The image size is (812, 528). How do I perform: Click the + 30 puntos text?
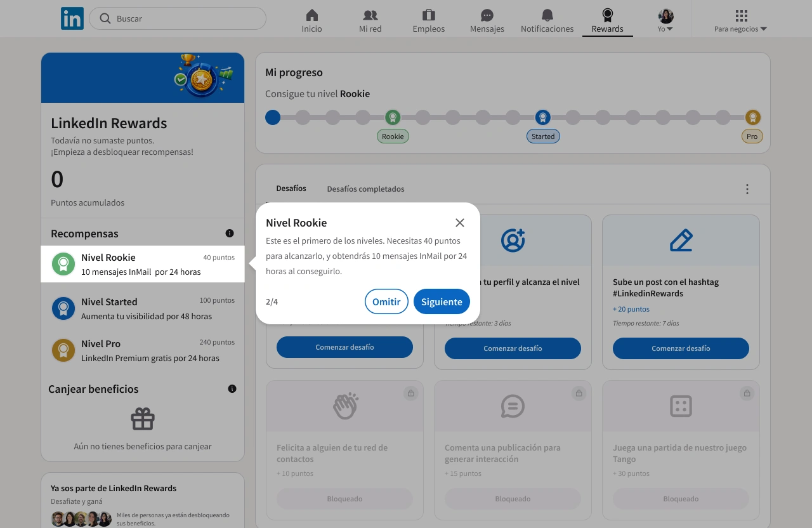631,473
